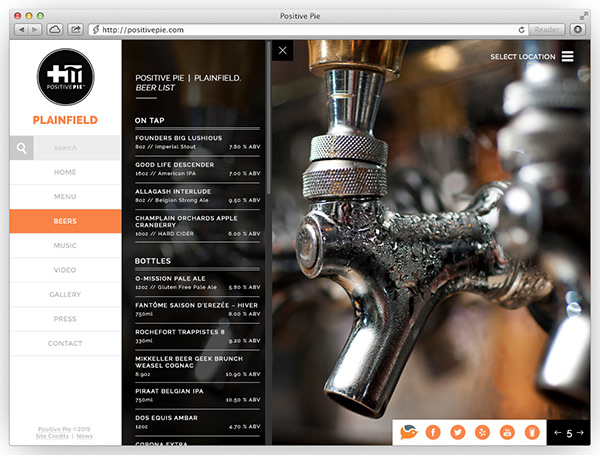Select BEERS in the sidebar navigation
This screenshot has width=600, height=455.
[x=65, y=221]
